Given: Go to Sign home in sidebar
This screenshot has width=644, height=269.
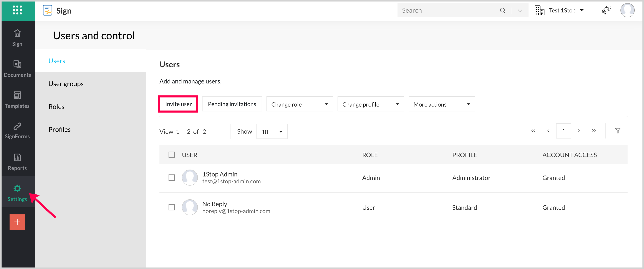Looking at the screenshot, I should (x=17, y=38).
